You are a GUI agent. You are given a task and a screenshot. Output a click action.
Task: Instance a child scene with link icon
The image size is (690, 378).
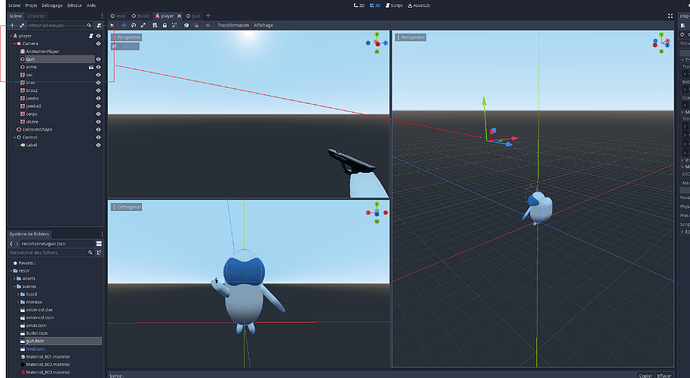[22, 25]
